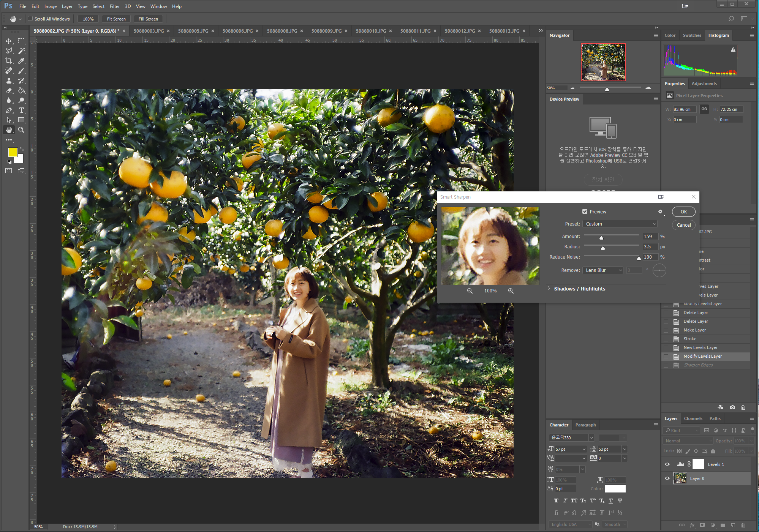Click OK in Smart Sharpen dialog
The width and height of the screenshot is (759, 532).
tap(683, 212)
